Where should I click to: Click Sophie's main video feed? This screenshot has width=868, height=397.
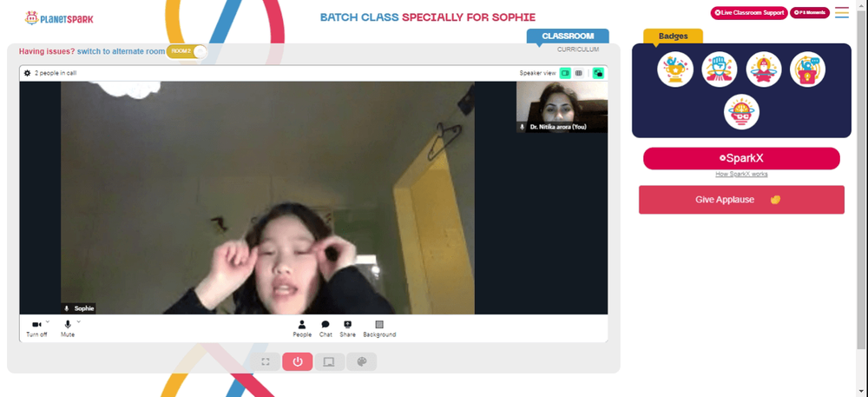coord(267,198)
